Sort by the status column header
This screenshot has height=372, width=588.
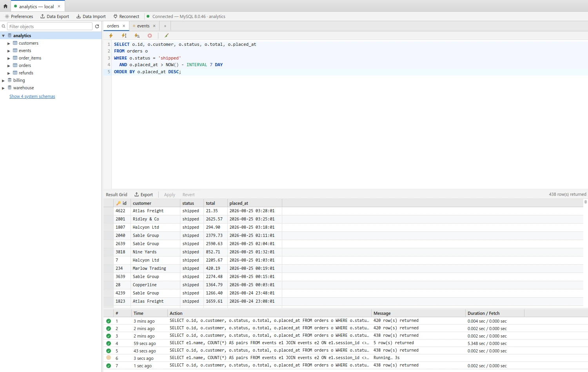192,203
